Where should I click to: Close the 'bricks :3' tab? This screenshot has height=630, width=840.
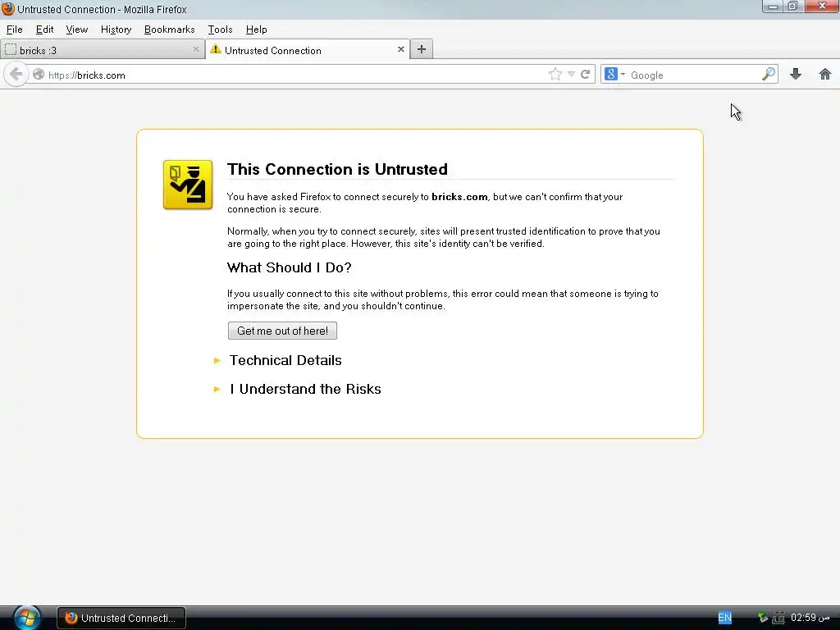point(195,49)
